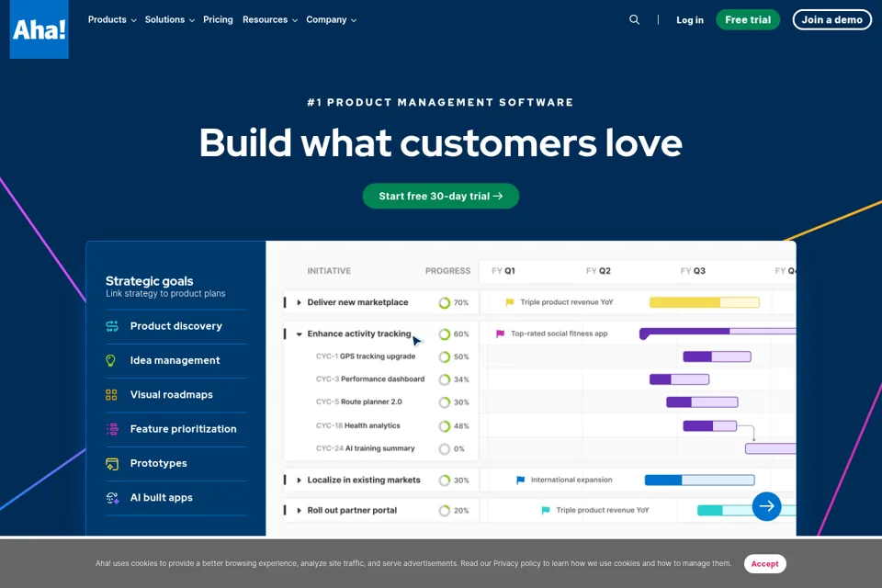
Task: Click the Health analytics Gantt bar
Action: pos(710,426)
